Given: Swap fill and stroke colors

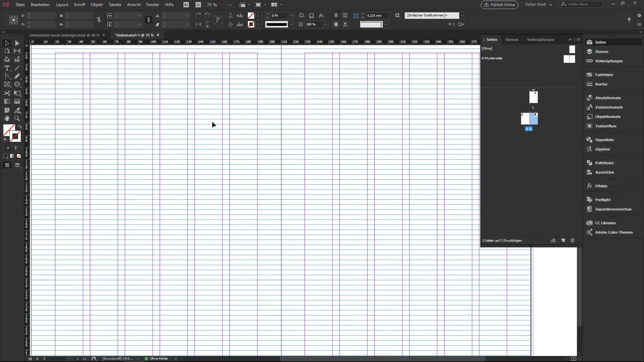Looking at the screenshot, I should tap(20, 127).
